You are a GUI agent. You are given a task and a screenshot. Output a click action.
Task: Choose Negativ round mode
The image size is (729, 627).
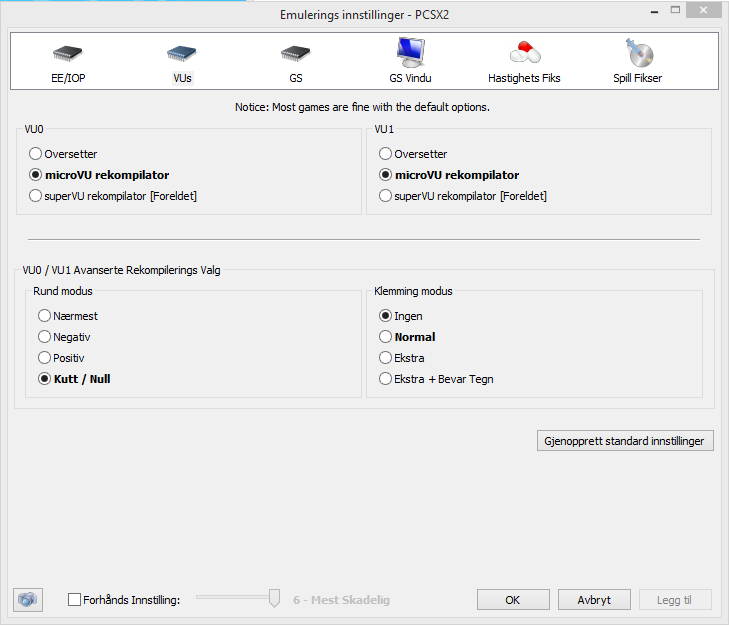64,337
